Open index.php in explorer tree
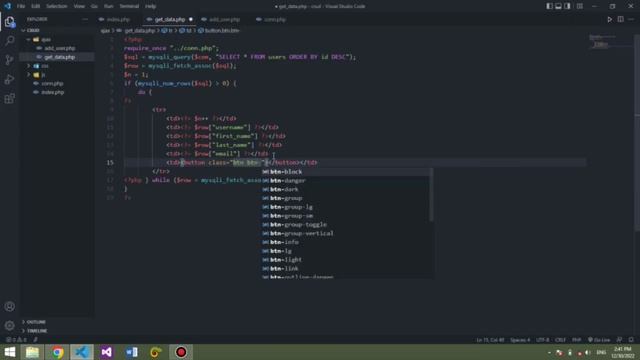640x360 pixels. click(52, 92)
